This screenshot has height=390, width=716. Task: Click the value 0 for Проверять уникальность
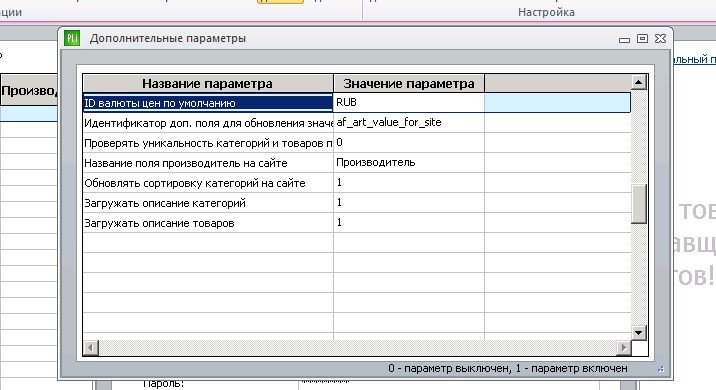pyautogui.click(x=409, y=143)
